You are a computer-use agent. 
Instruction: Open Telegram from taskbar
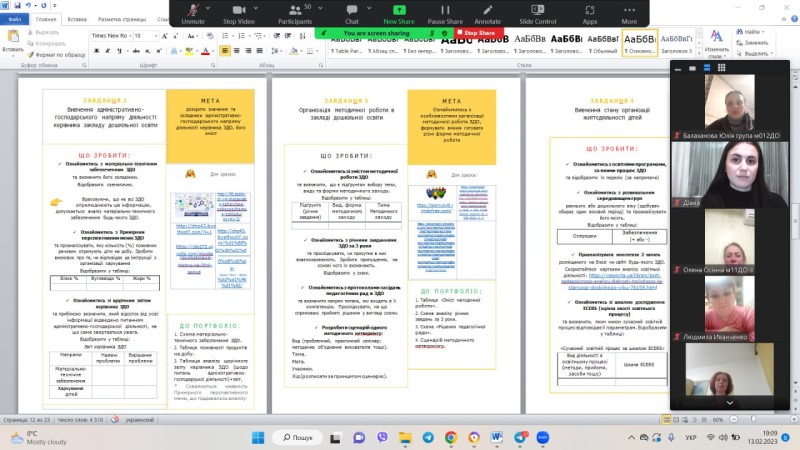pos(428,437)
